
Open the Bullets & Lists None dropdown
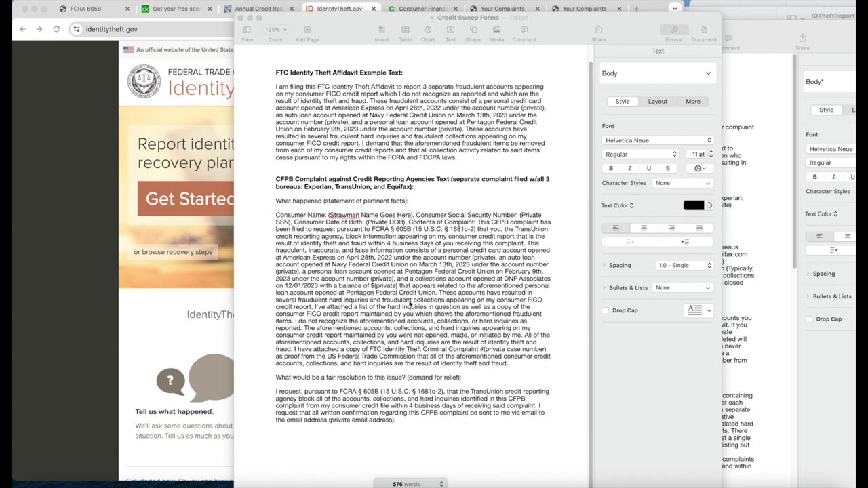(x=683, y=287)
